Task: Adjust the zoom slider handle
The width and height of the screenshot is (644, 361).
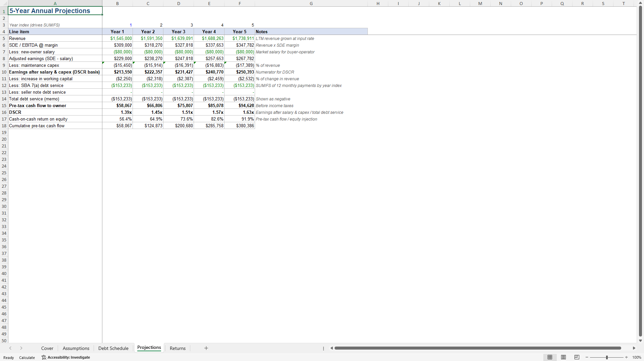Action: (607, 357)
